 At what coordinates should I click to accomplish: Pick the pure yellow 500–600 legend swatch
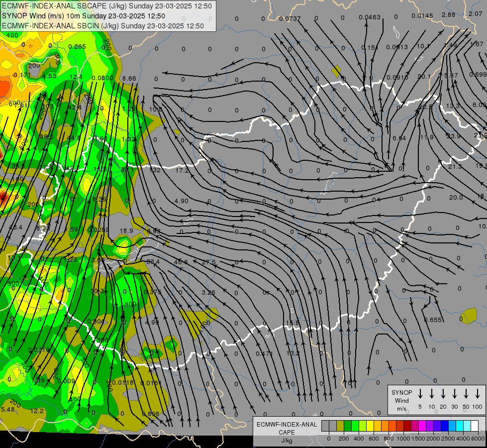tap(370, 426)
